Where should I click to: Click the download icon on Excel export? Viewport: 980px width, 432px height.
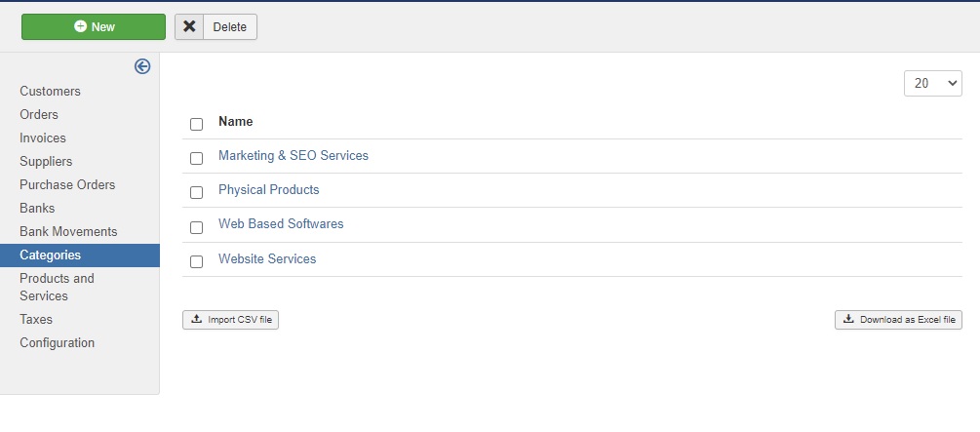click(x=848, y=319)
